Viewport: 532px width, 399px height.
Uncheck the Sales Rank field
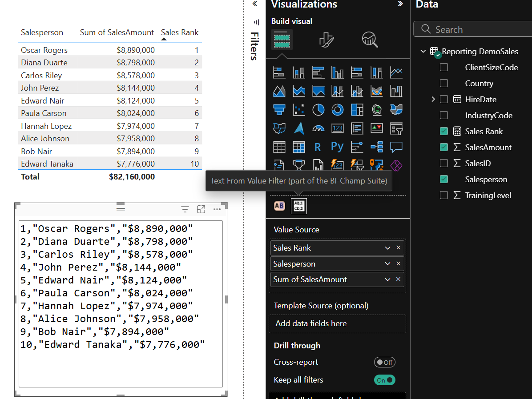(x=444, y=131)
